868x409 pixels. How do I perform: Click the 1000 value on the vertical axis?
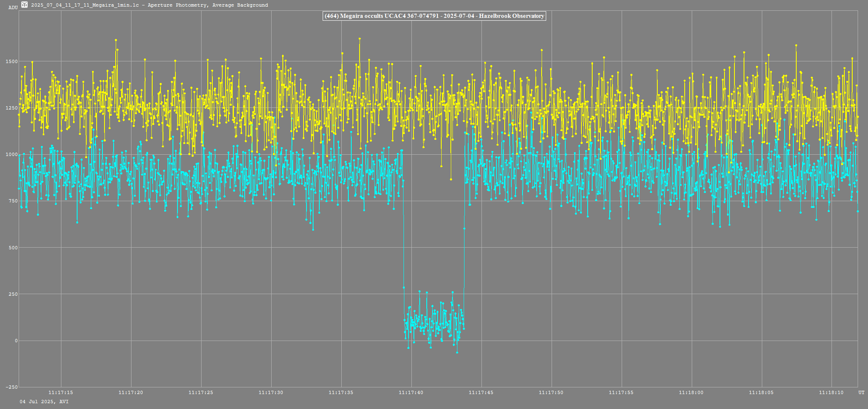point(12,154)
